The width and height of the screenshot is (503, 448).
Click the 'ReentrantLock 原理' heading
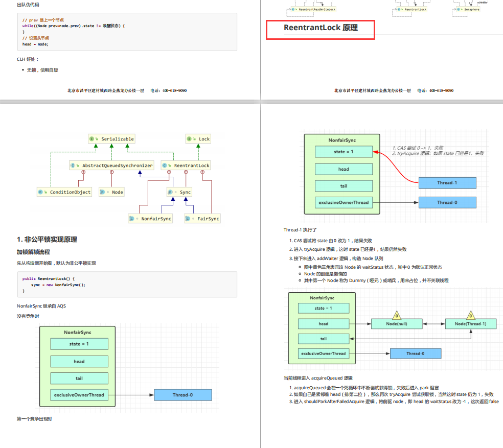click(321, 28)
